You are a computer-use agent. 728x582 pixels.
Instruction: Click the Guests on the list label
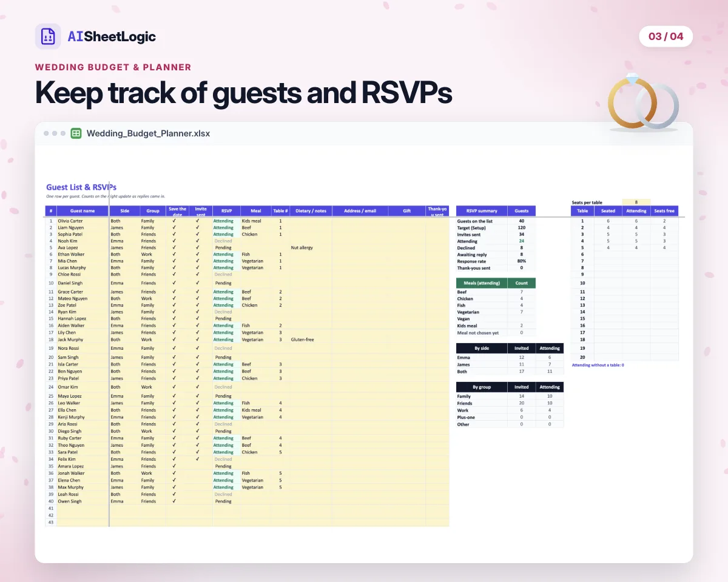(x=475, y=221)
